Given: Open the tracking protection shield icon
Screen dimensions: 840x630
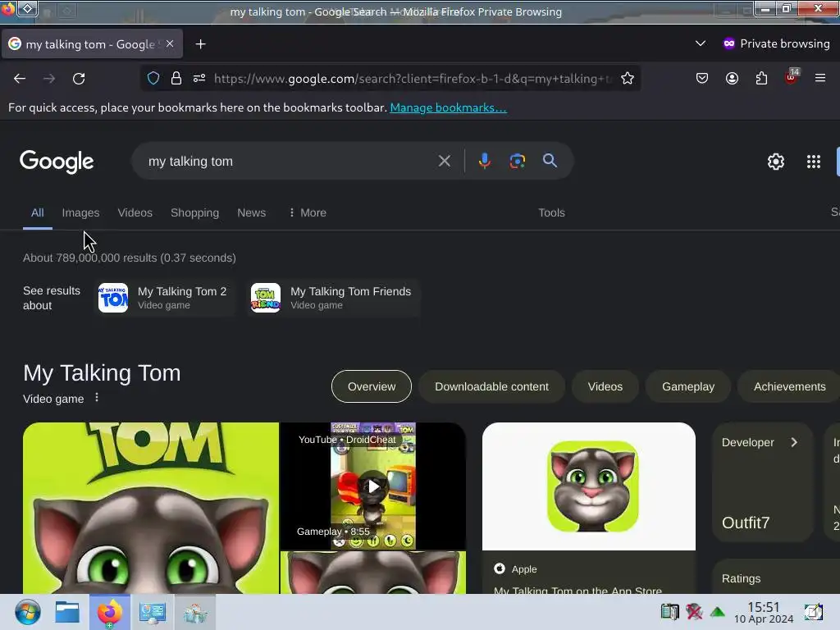Looking at the screenshot, I should click(153, 79).
